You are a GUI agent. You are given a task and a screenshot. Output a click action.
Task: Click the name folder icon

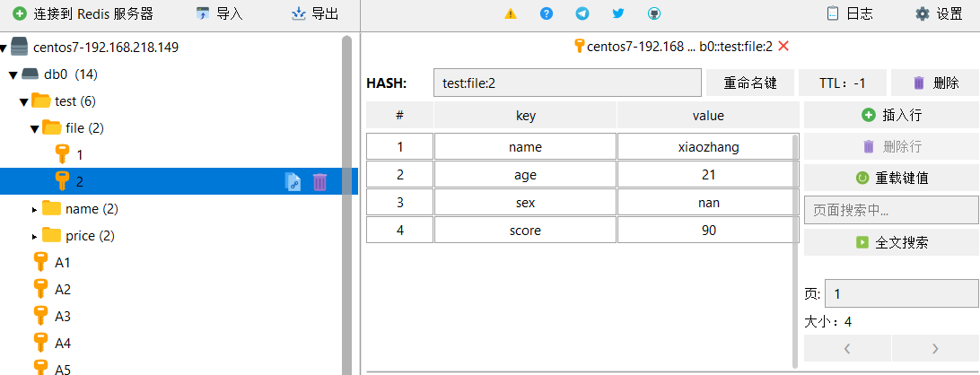(51, 208)
